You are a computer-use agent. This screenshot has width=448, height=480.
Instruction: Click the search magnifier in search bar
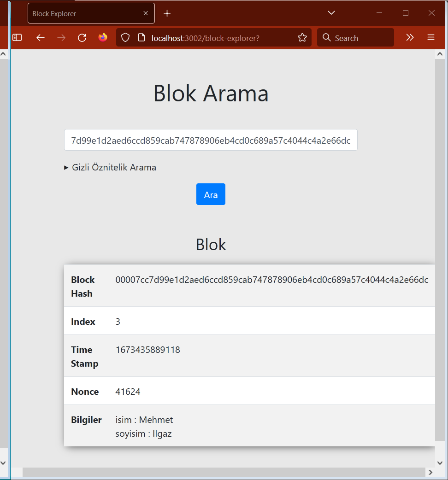pyautogui.click(x=326, y=38)
